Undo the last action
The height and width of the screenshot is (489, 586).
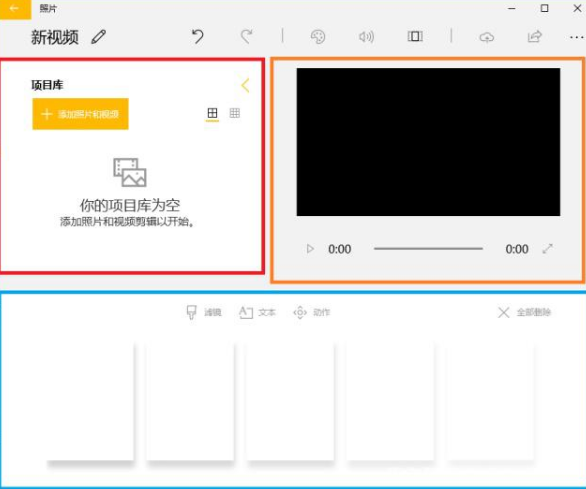tap(198, 37)
